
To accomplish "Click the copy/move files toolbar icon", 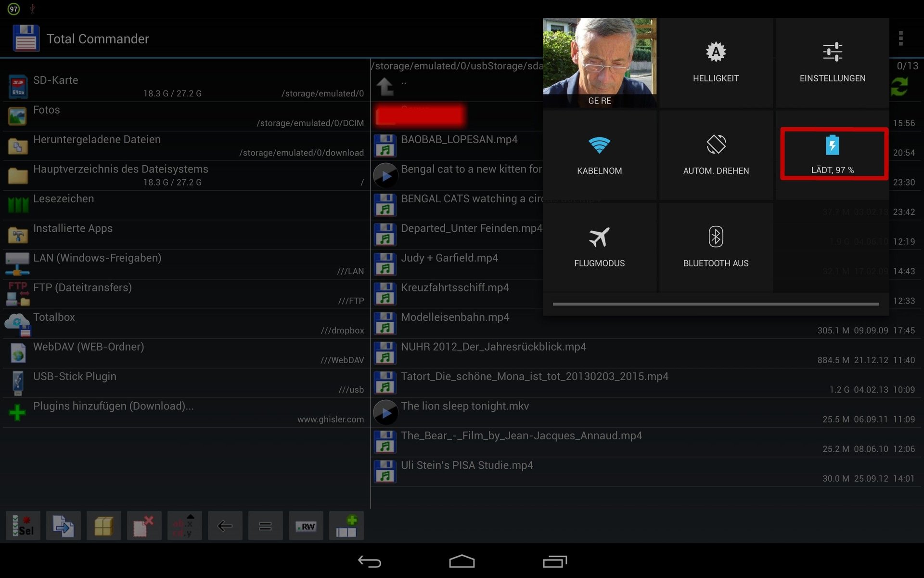I will coord(63,526).
